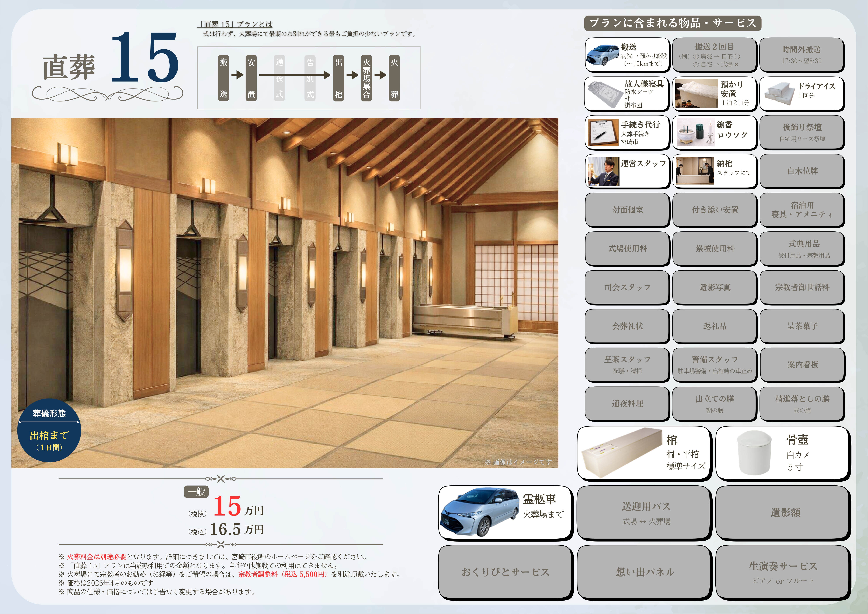Click the 搬送 transport car tile
Screen dimensions: 868x614
click(x=627, y=55)
